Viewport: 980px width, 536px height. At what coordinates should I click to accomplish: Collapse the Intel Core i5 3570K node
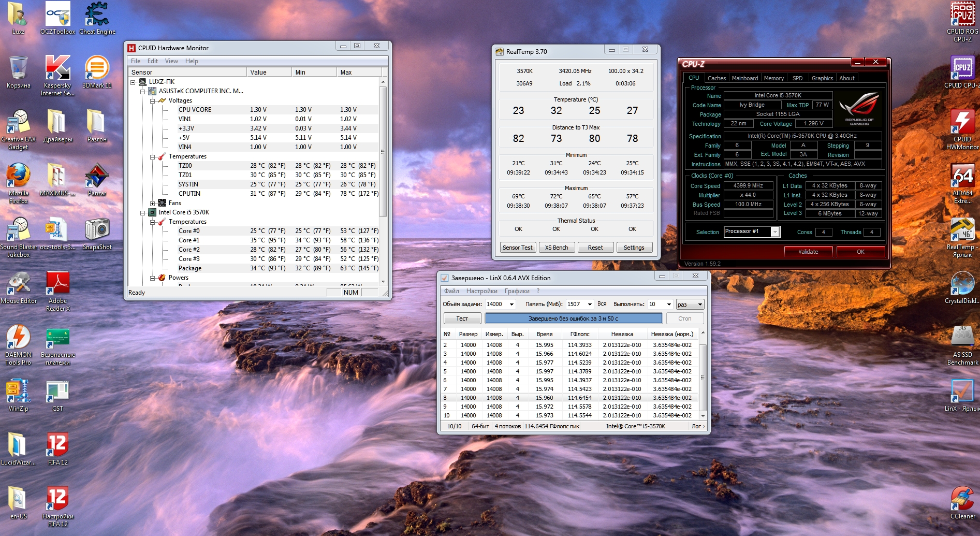pos(143,213)
